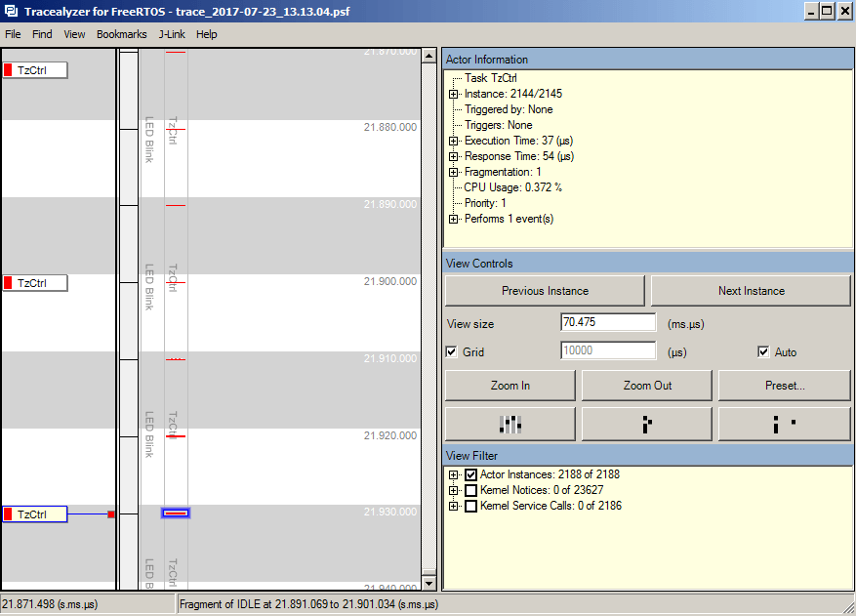
Task: Click the wide spacing view preset icon button
Action: coord(784,425)
